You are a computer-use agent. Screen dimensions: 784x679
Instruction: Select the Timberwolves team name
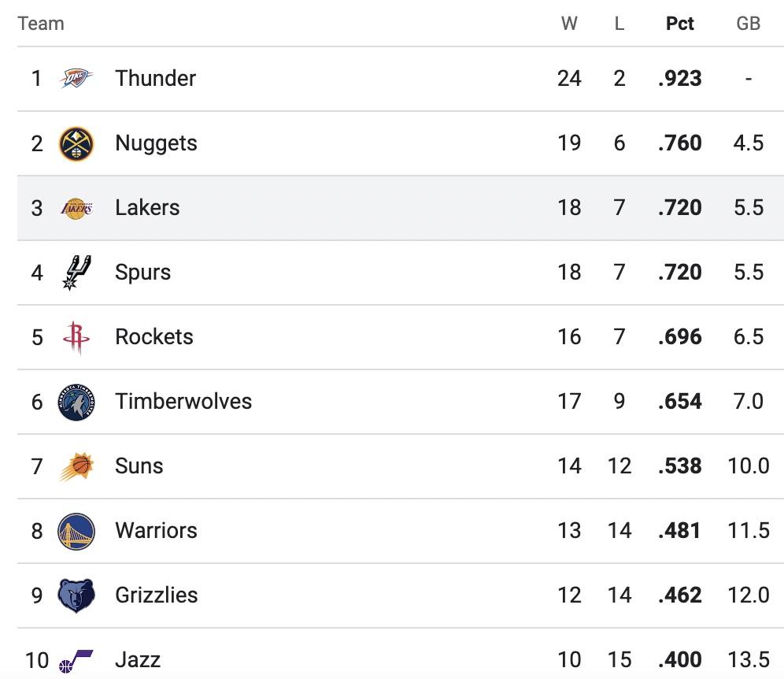(x=183, y=402)
